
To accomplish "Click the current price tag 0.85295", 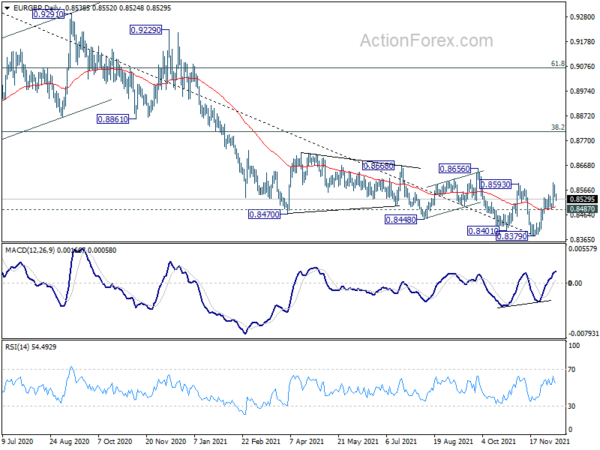I will pyautogui.click(x=582, y=199).
